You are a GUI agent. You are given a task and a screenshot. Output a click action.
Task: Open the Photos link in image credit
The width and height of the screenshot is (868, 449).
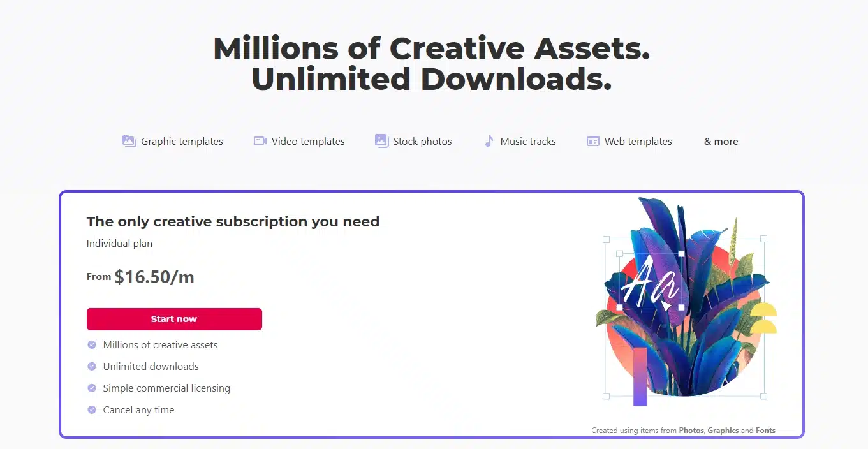pos(691,431)
